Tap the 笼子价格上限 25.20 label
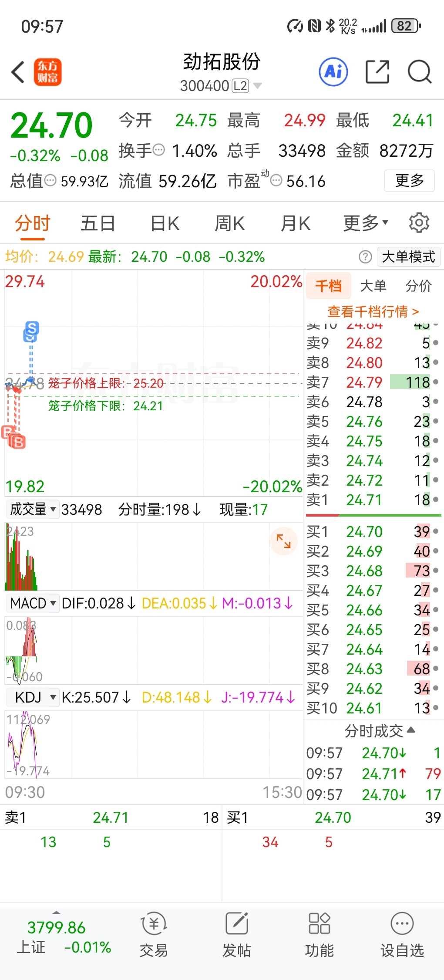The width and height of the screenshot is (444, 980). click(106, 383)
